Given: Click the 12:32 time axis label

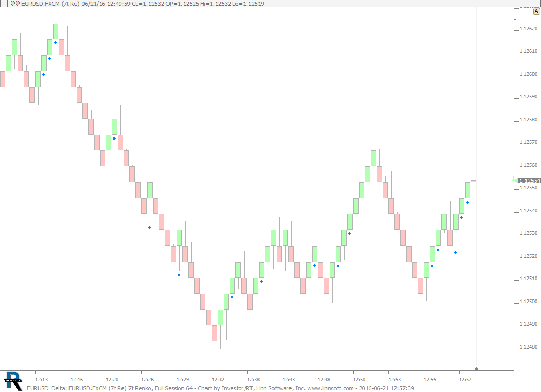Looking at the screenshot, I should pos(218,379).
